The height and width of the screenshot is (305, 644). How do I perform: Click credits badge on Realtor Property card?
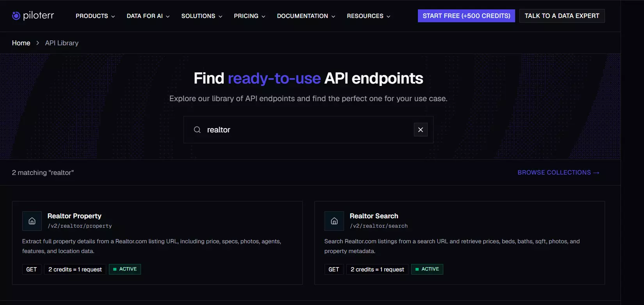coord(75,269)
